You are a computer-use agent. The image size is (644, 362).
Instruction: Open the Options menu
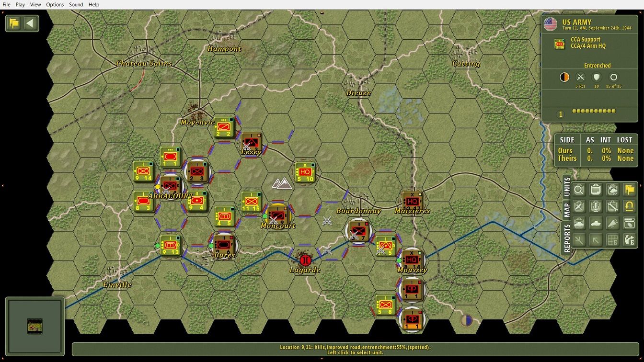(x=55, y=4)
